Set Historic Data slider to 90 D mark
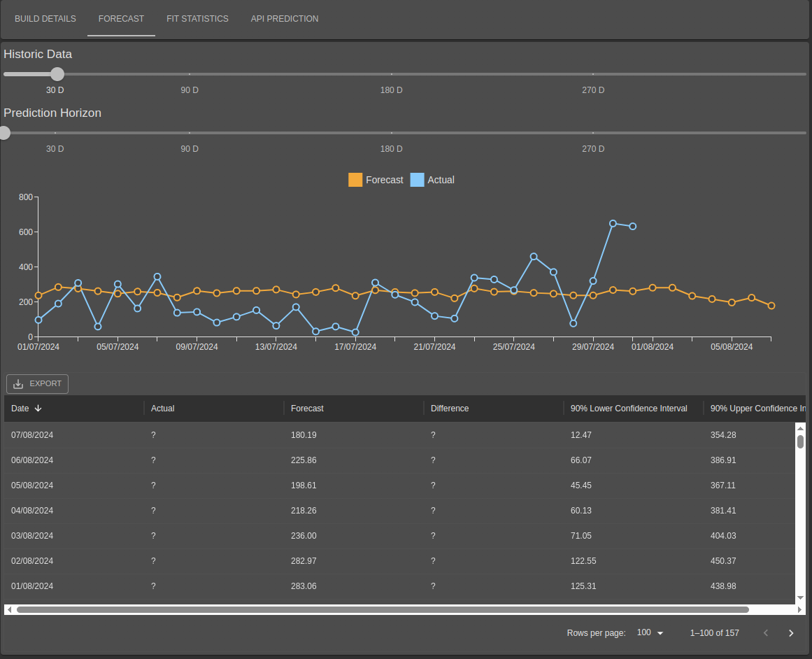 [190, 74]
